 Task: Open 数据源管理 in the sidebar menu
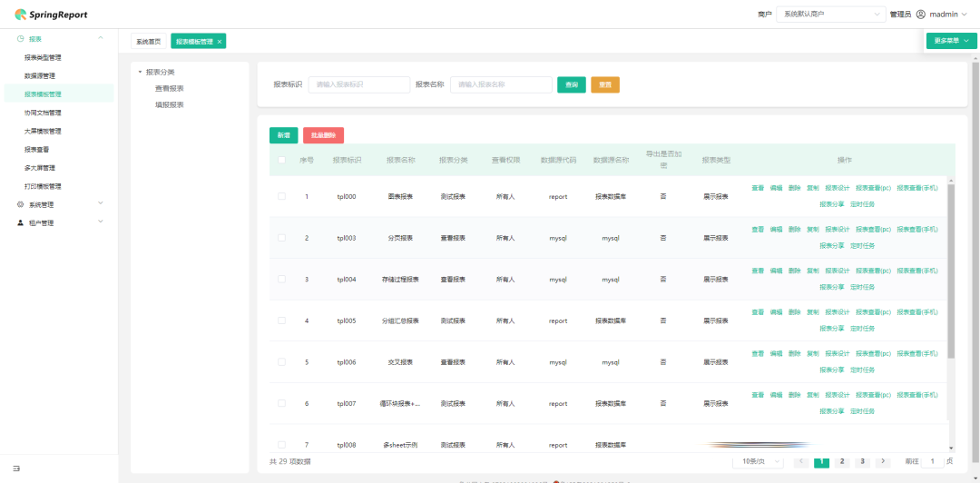tap(40, 75)
